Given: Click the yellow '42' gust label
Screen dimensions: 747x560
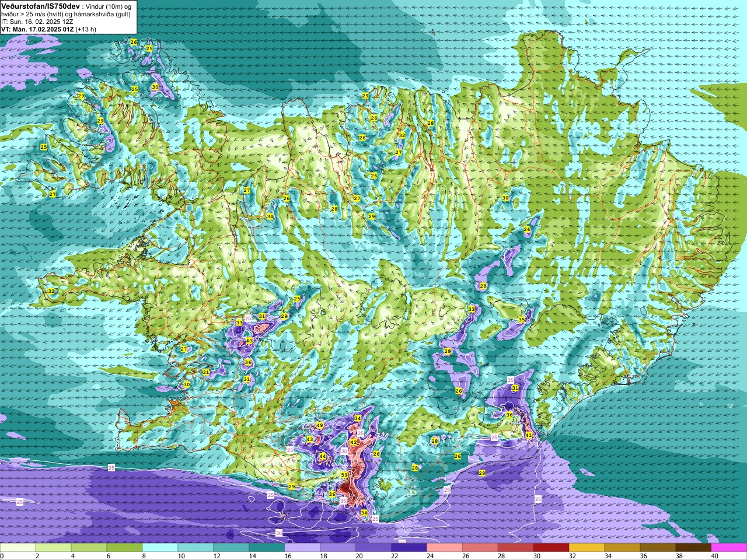Looking at the screenshot, I should (354, 443).
